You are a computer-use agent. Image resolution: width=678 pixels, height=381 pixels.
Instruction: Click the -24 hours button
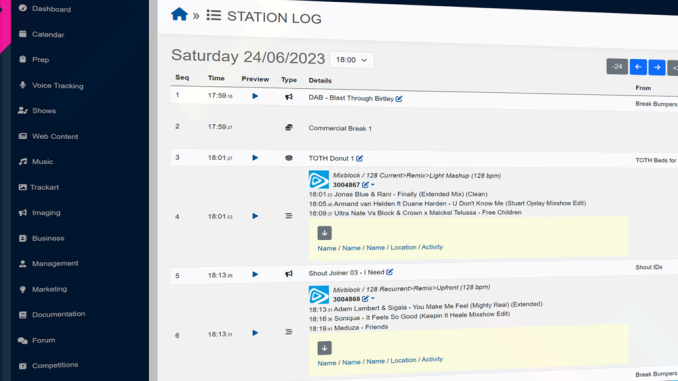pyautogui.click(x=617, y=67)
